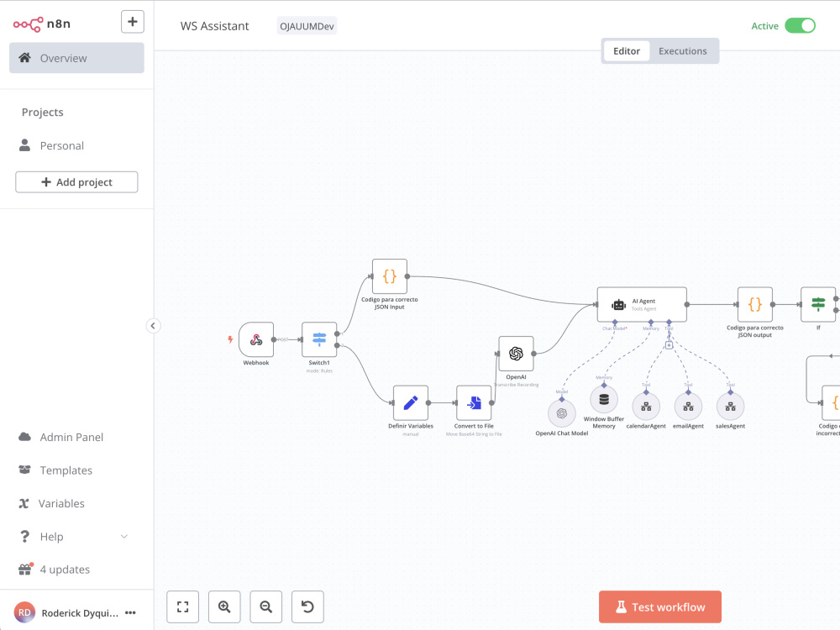
Task: Select the Definir Variables node
Action: click(411, 403)
